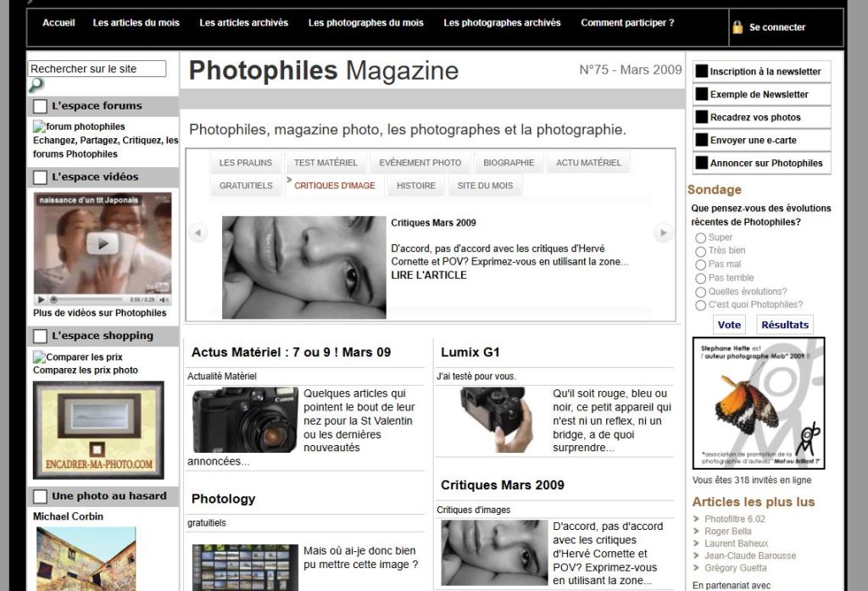This screenshot has height=591, width=868.
Task: Open the Canon camera thumbnail
Action: click(x=245, y=420)
